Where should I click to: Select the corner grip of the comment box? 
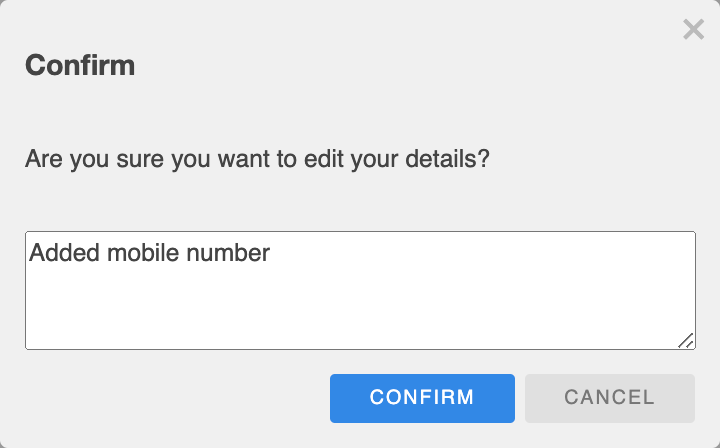click(x=686, y=340)
